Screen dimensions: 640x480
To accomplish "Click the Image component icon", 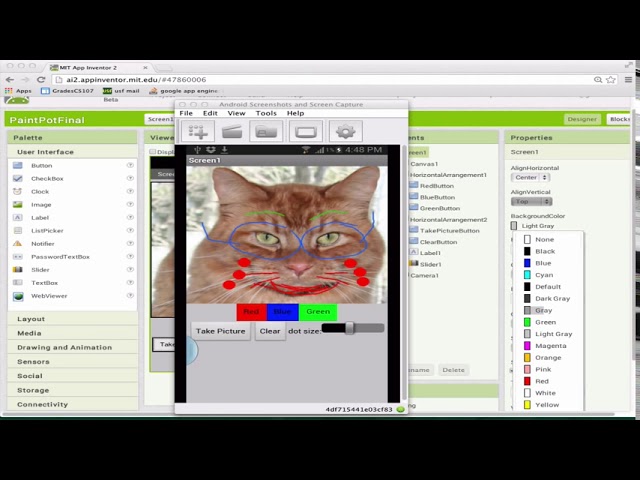I will 18,204.
